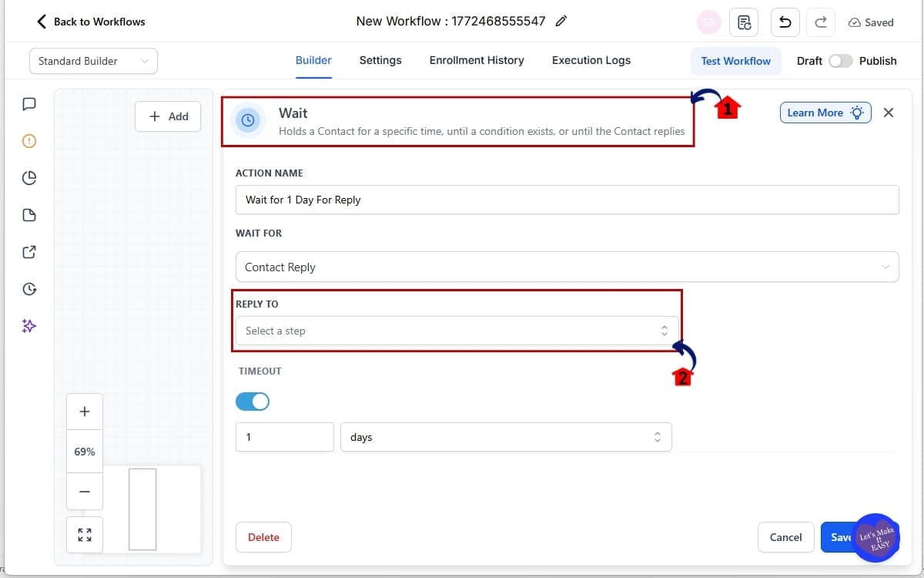Switch to the Execution Logs tab
924x578 pixels.
[591, 60]
